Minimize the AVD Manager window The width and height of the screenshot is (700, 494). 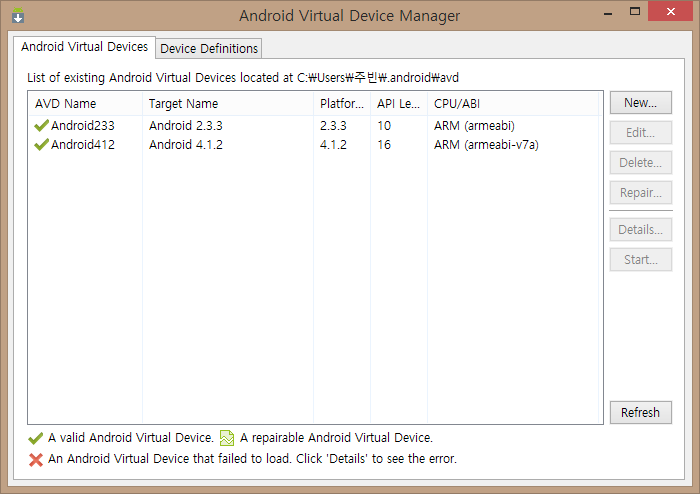coord(608,12)
